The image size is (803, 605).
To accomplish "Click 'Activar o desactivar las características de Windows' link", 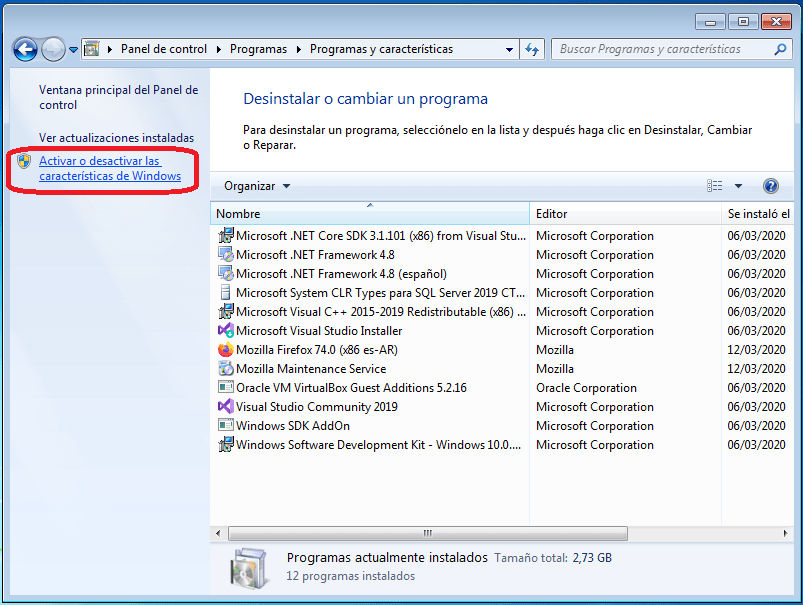I will coord(109,168).
